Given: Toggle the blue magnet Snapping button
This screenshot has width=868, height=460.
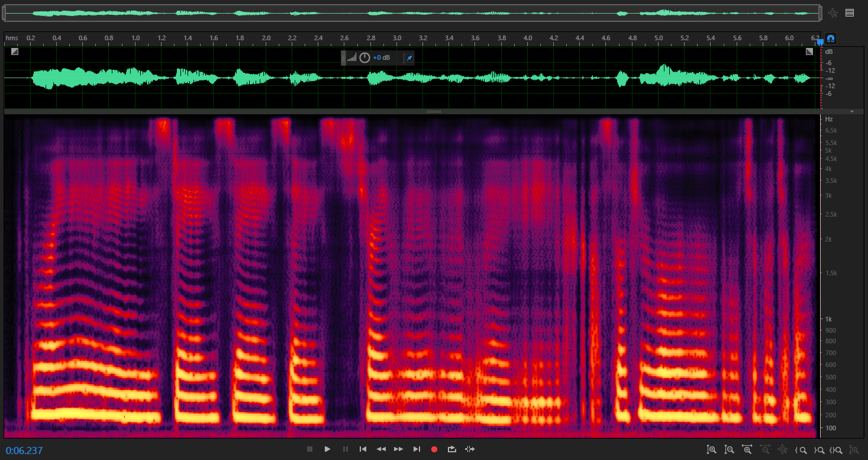Looking at the screenshot, I should point(831,38).
